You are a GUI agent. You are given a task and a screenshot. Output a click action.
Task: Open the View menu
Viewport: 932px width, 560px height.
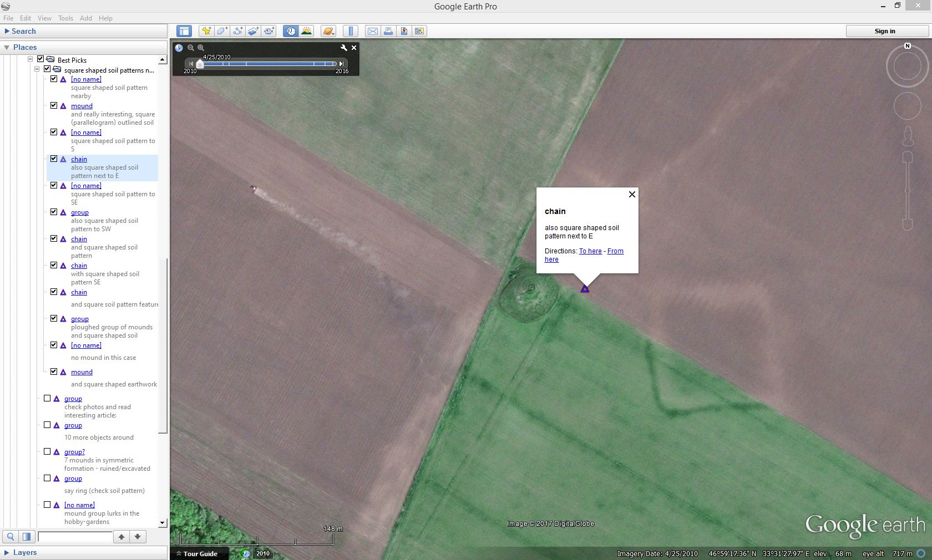coord(44,18)
